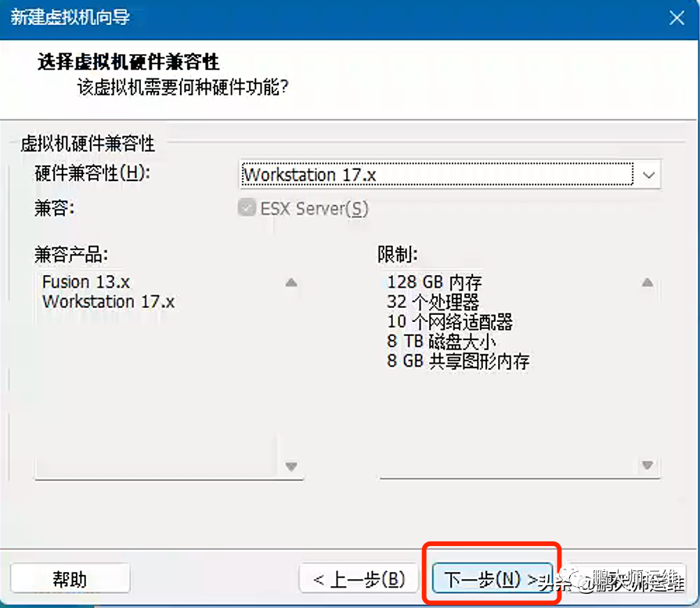Click the 帮助 help button
The image size is (700, 608).
click(x=70, y=578)
